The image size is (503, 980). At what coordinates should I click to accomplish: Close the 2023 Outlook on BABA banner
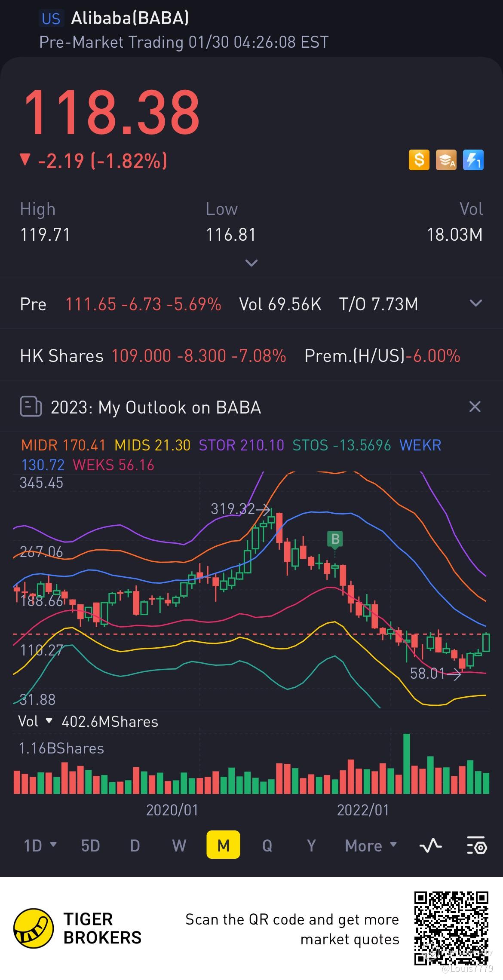475,407
